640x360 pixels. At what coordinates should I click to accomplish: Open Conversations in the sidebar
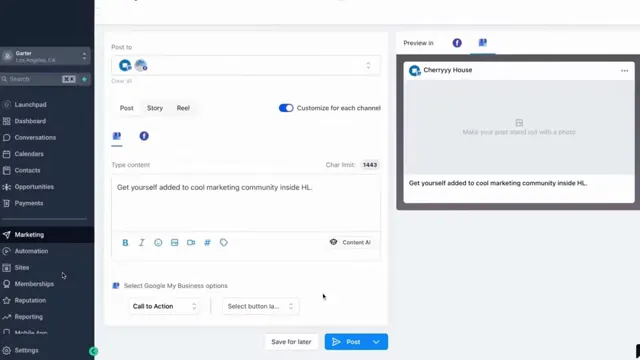pos(35,138)
